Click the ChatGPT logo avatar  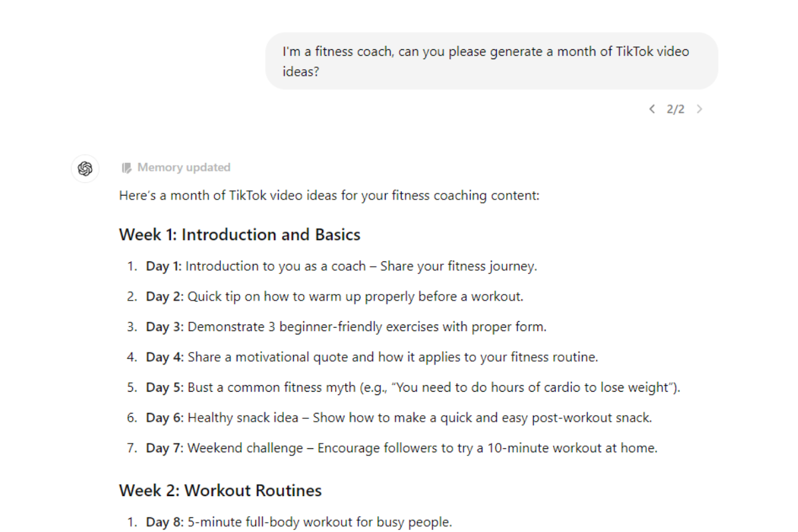[x=85, y=169]
